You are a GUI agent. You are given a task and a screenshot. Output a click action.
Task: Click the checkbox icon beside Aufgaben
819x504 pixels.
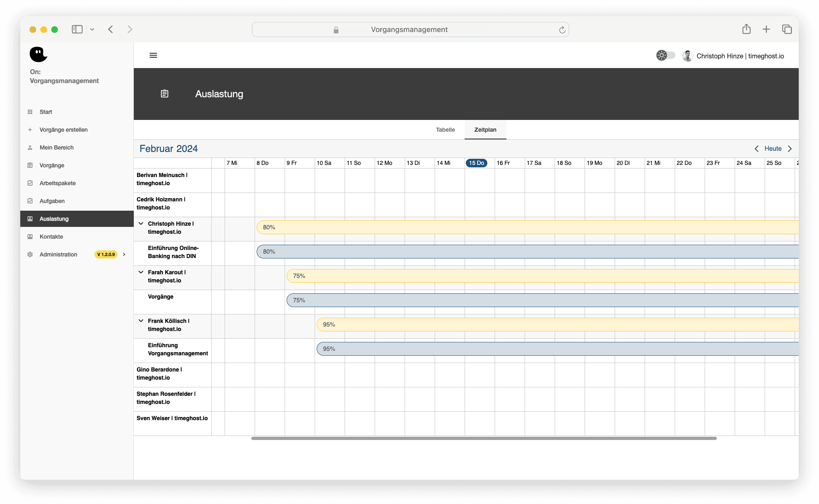tap(30, 201)
